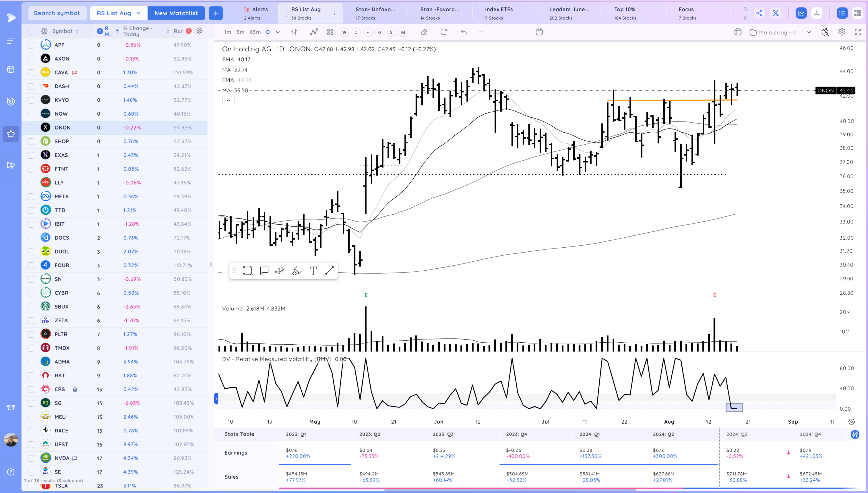Viewport: 868px width, 493px height.
Task: Open chart indicators settings sliders icon
Action: (x=294, y=32)
